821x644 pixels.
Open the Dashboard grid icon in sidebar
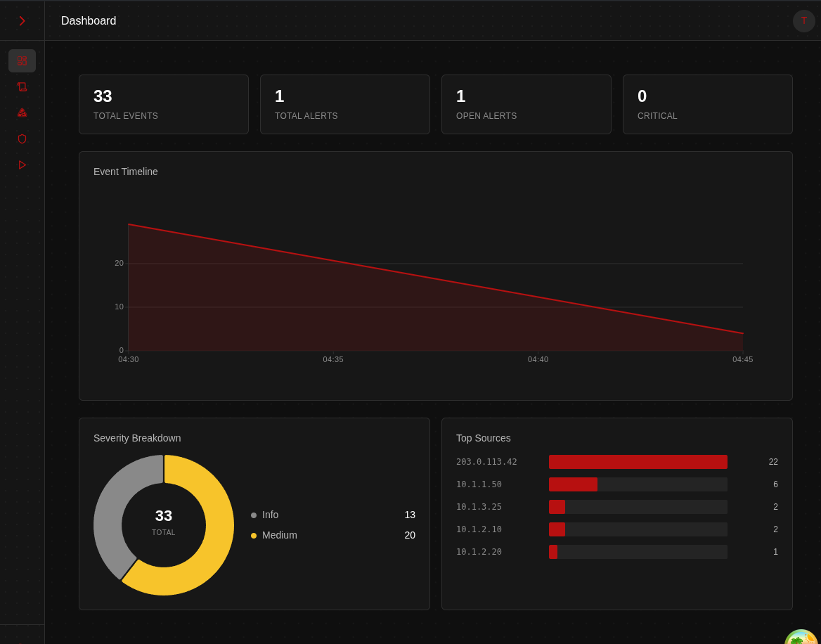click(x=22, y=60)
